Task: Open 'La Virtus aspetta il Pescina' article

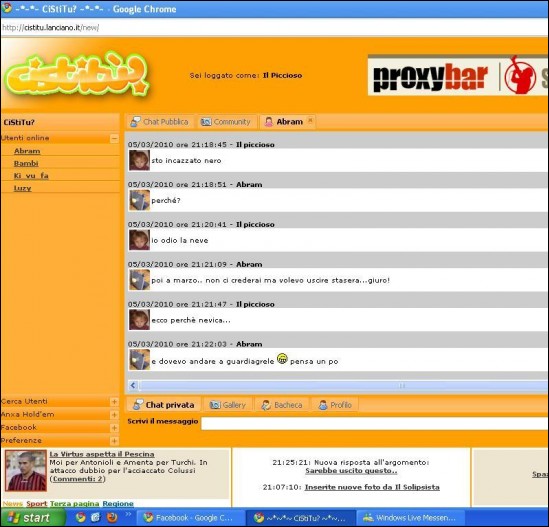Action: pos(102,454)
